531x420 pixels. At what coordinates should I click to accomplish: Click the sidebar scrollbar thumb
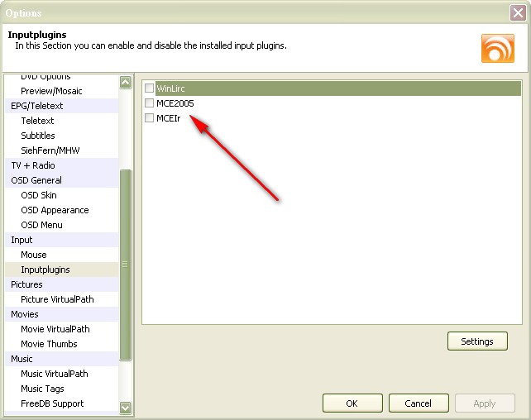coord(126,265)
